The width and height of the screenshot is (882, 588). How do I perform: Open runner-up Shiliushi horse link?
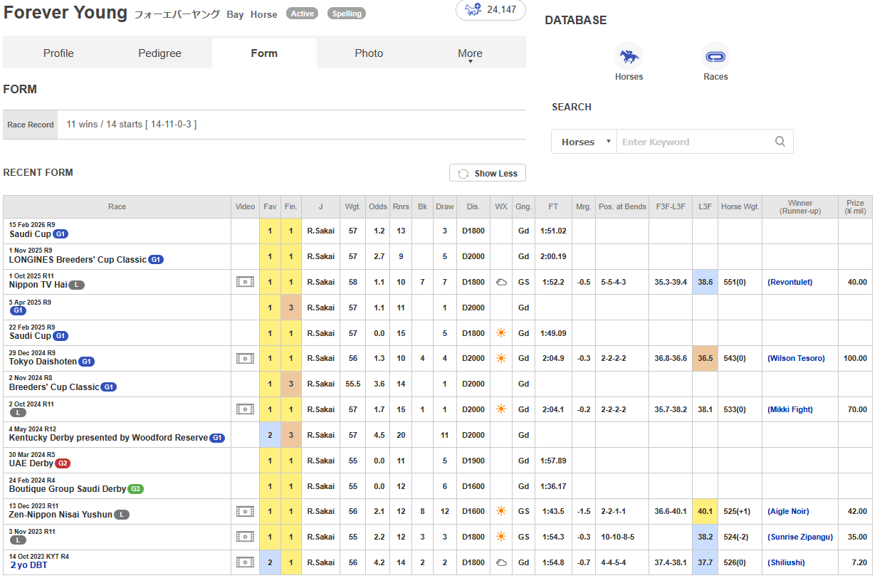tap(786, 562)
